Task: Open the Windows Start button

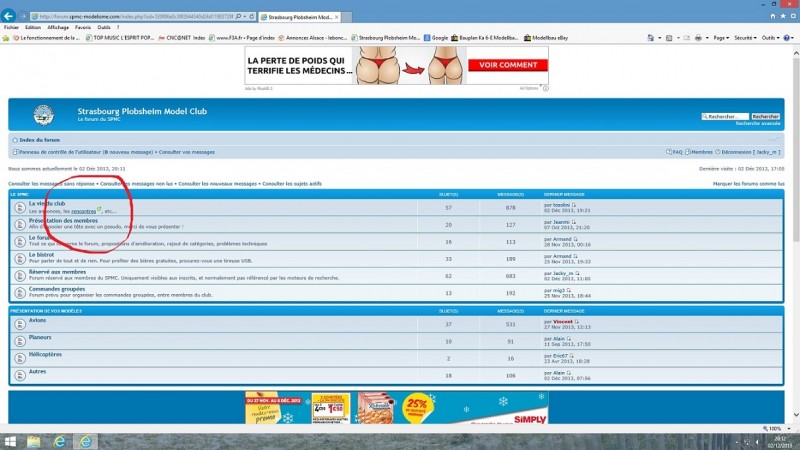Action: point(10,441)
